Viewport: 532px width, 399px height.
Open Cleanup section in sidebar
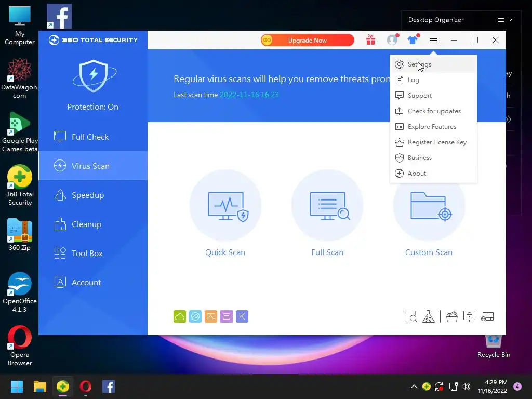pos(94,224)
